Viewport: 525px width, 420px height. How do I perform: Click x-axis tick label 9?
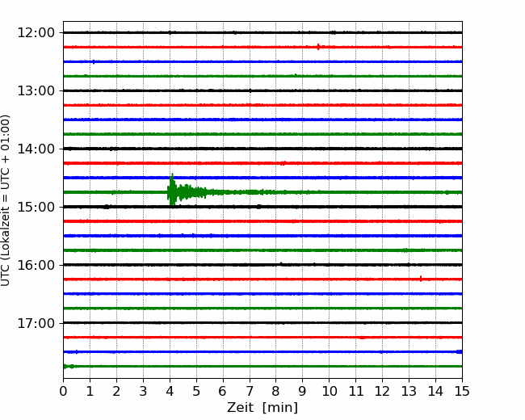point(303,391)
